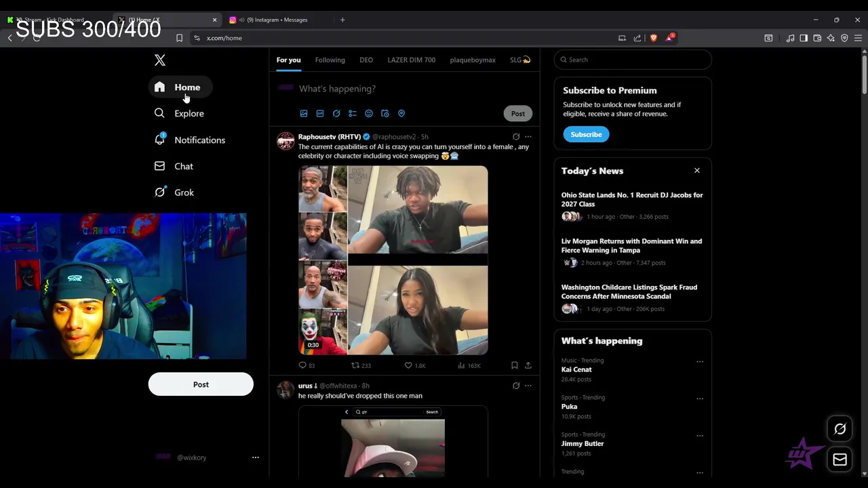Open options for Puka trend

point(700,399)
